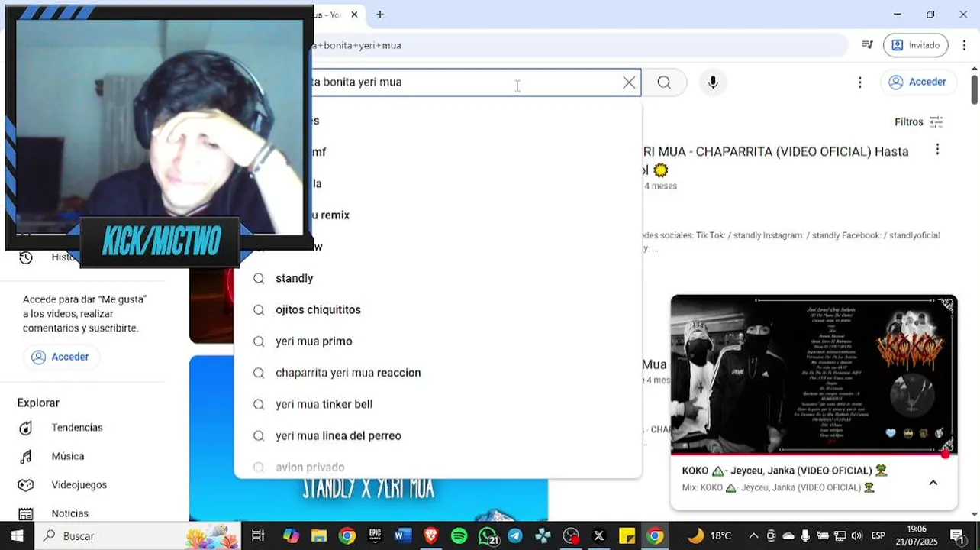The height and width of the screenshot is (550, 980).
Task: Open Microsoft Word from the taskbar
Action: coord(403,536)
